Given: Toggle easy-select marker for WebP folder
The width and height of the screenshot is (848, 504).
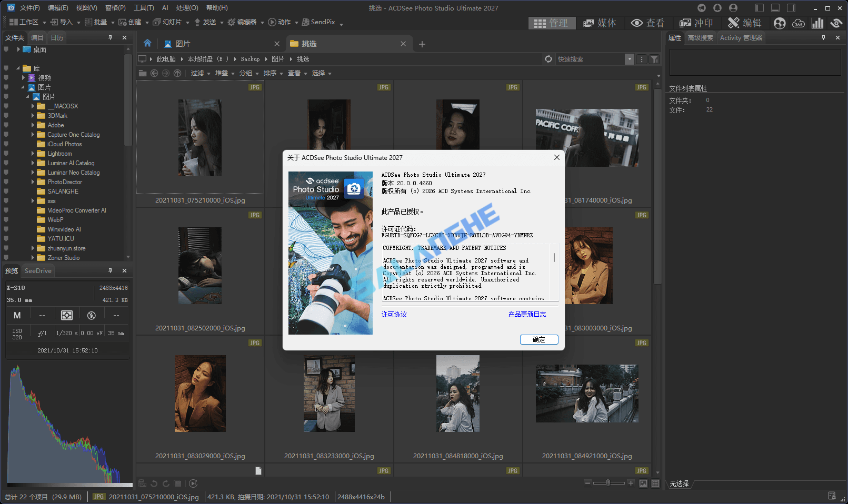Looking at the screenshot, I should pos(6,220).
